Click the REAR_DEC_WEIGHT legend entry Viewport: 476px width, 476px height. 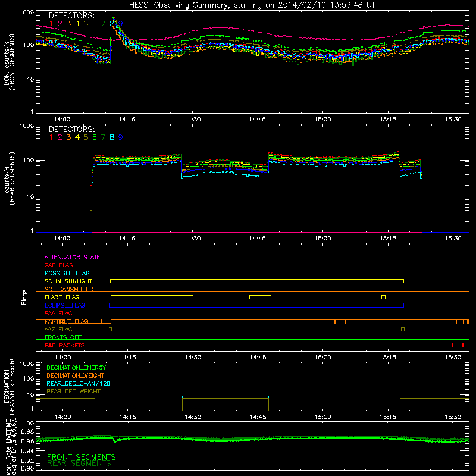click(73, 392)
